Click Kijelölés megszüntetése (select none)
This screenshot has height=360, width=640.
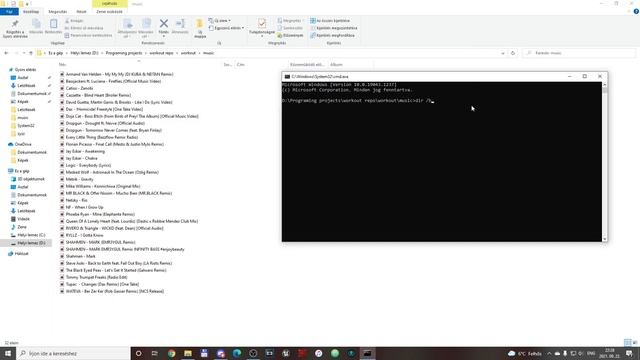click(x=333, y=28)
